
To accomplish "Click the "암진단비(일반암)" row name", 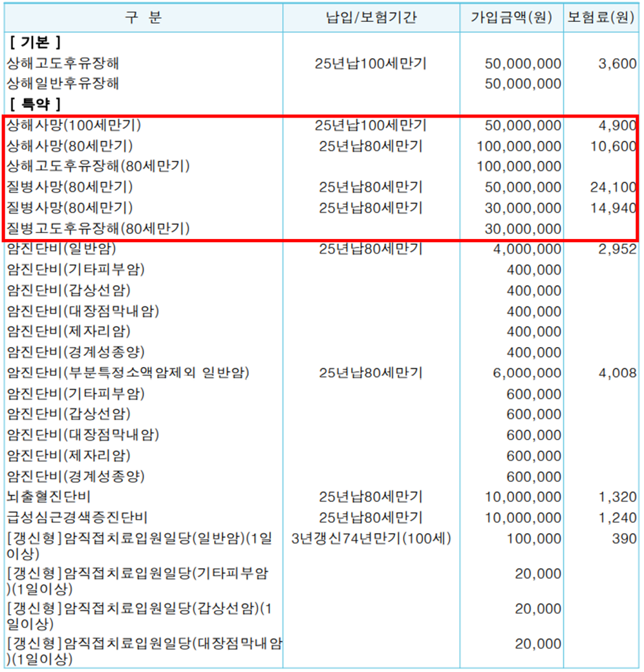I will 62,249.
